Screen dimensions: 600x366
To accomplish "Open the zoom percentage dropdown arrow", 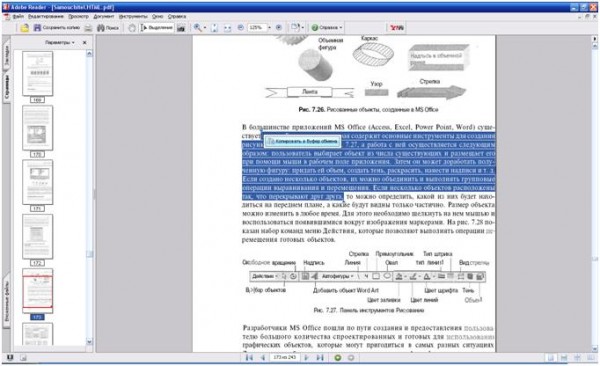I will point(269,28).
